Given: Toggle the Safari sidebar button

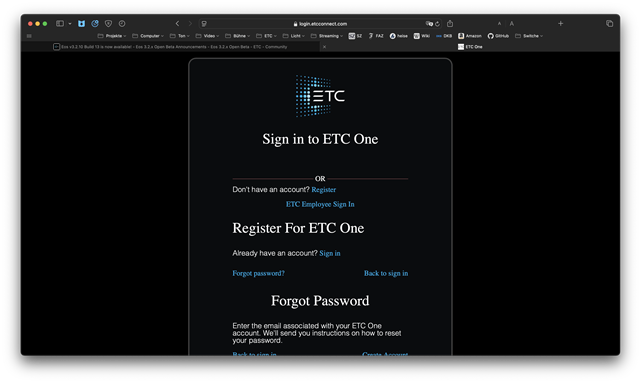Looking at the screenshot, I should coord(60,24).
